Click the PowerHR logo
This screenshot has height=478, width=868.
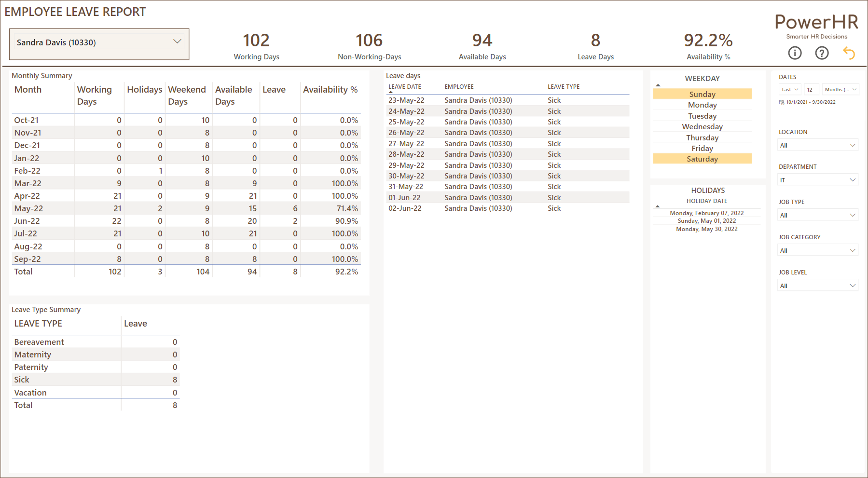click(816, 21)
